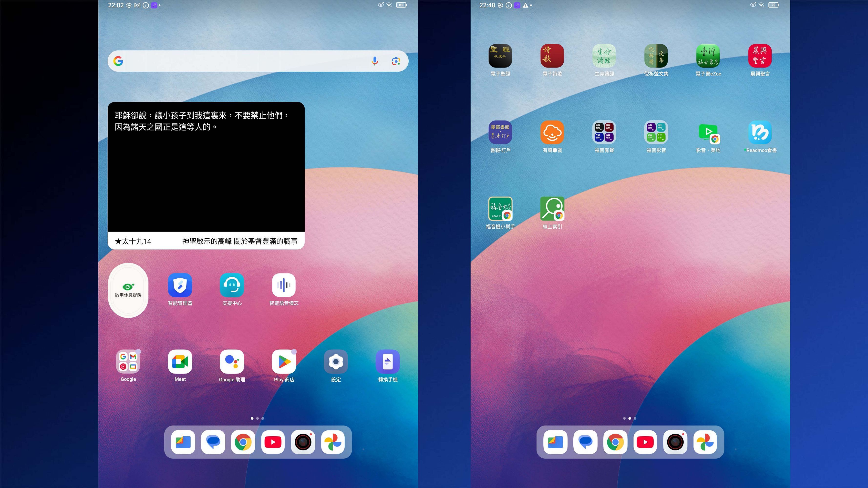
Task: Open 智能管理器 shield app
Action: point(180,285)
